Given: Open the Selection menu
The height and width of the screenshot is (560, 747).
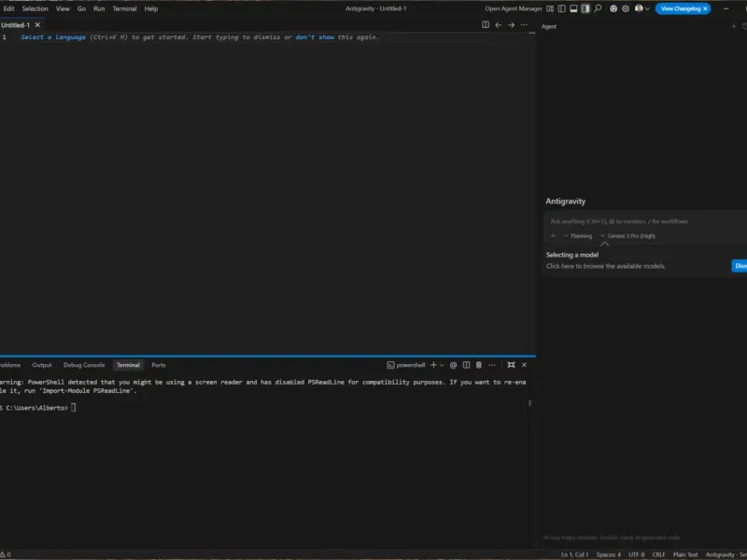Looking at the screenshot, I should (x=35, y=8).
